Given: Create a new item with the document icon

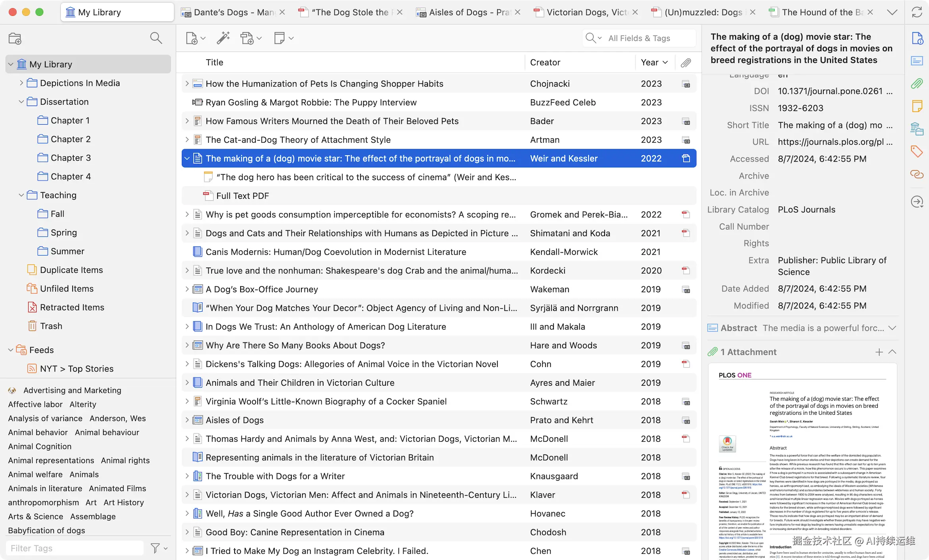Looking at the screenshot, I should click(x=192, y=38).
